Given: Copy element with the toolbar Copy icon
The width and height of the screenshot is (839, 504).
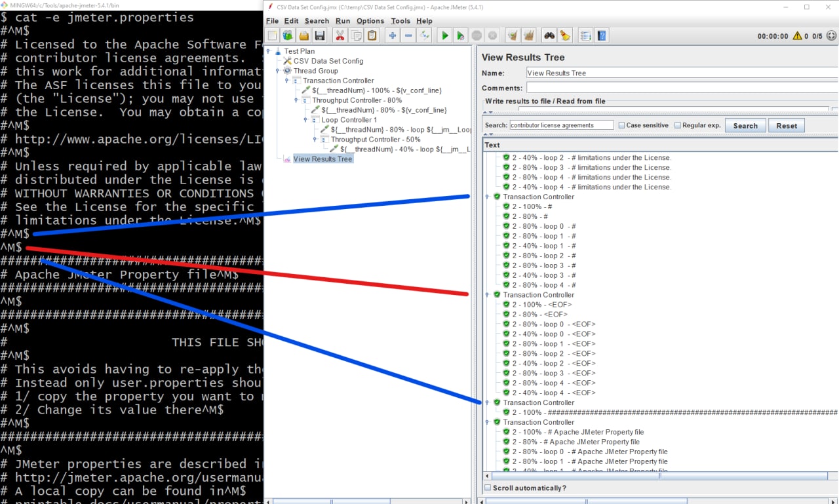Looking at the screenshot, I should [356, 35].
